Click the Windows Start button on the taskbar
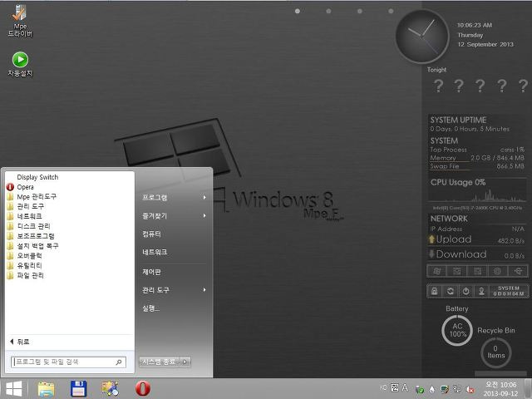This screenshot has height=399, width=532. (x=13, y=388)
